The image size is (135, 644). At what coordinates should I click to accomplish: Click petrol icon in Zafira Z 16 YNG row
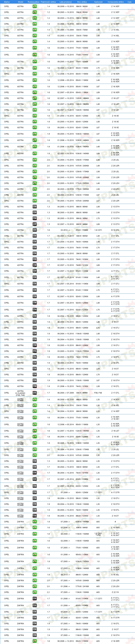point(35,528)
